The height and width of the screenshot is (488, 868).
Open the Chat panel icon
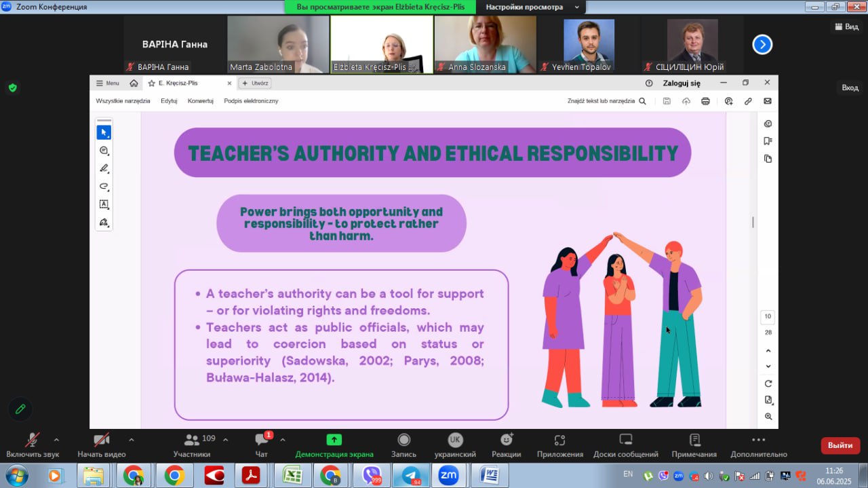(x=261, y=440)
